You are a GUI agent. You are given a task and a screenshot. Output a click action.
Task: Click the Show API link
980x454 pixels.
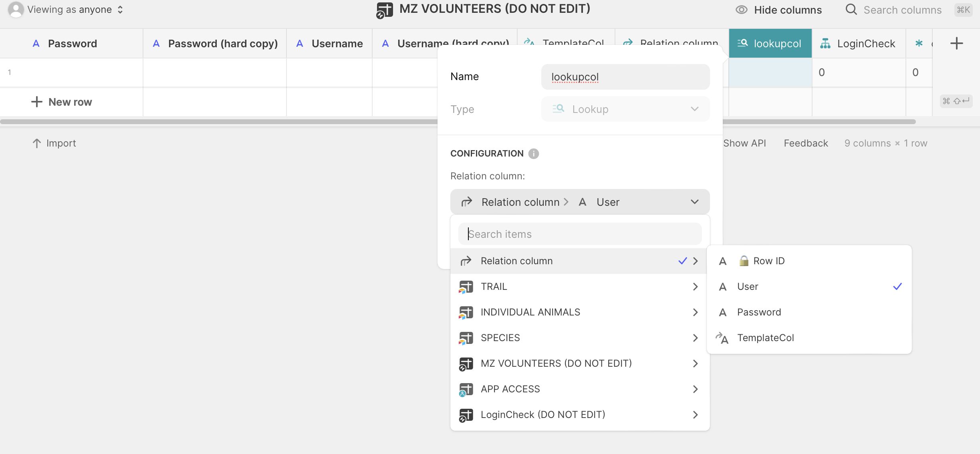pyautogui.click(x=744, y=143)
